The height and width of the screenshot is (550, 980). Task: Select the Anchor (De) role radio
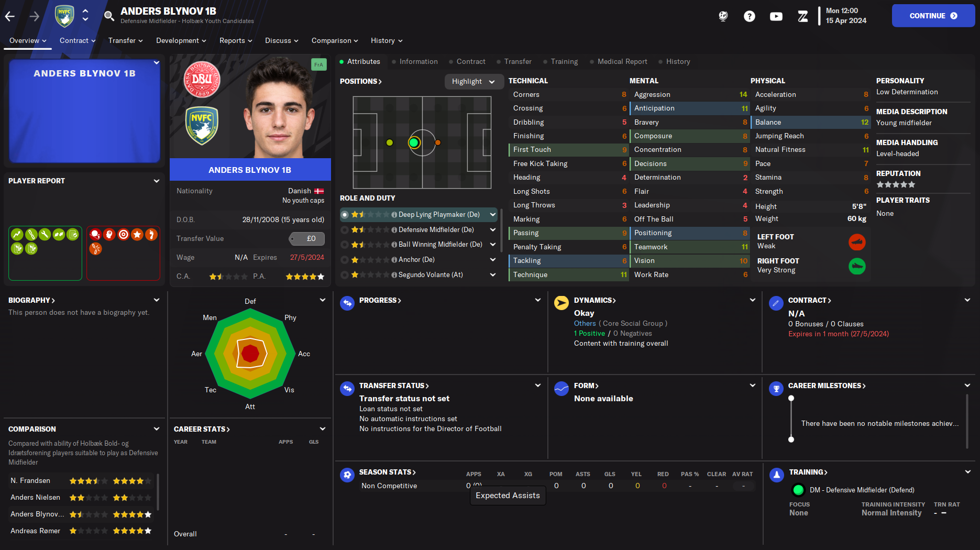click(x=345, y=260)
